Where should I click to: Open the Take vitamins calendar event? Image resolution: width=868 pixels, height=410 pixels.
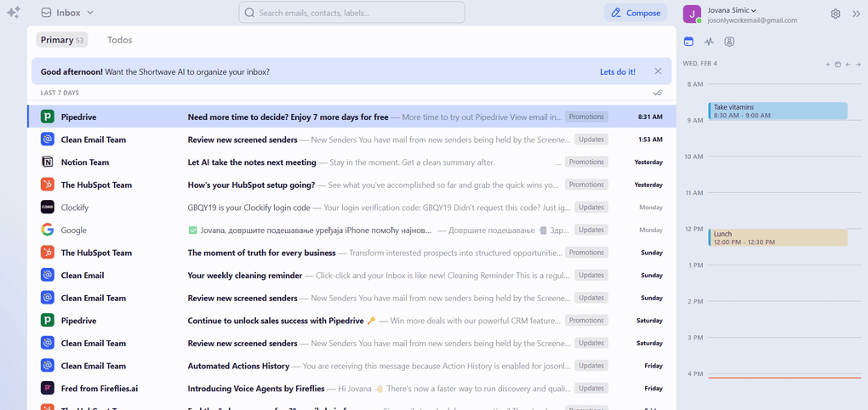778,111
